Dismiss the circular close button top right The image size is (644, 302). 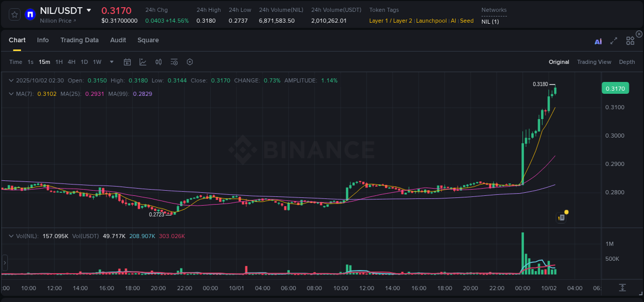pos(639,33)
